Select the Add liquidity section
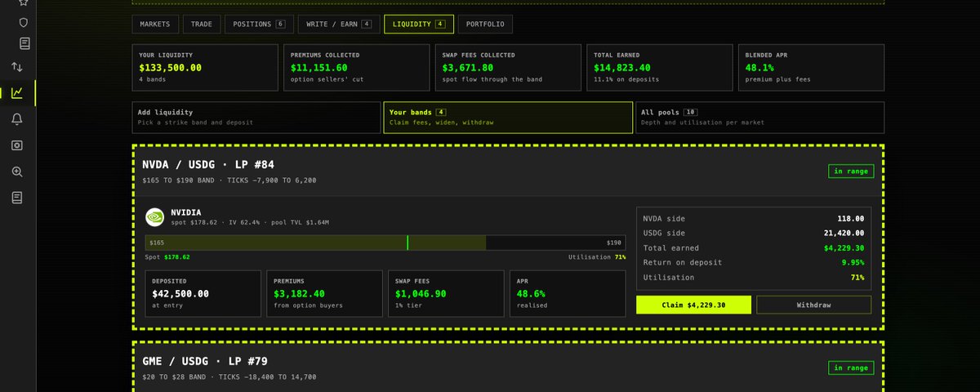 tap(255, 117)
